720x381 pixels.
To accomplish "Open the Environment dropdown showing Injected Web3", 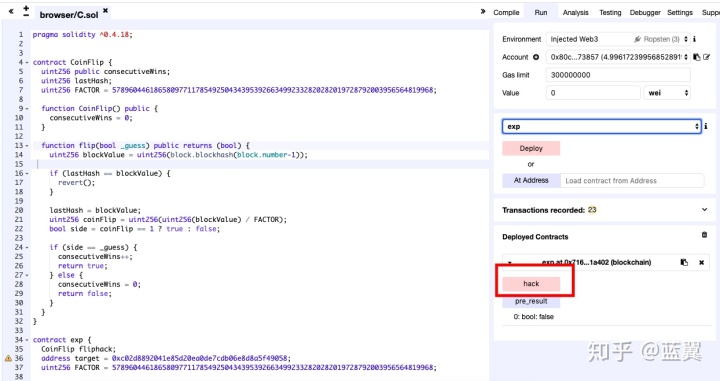I will 618,39.
